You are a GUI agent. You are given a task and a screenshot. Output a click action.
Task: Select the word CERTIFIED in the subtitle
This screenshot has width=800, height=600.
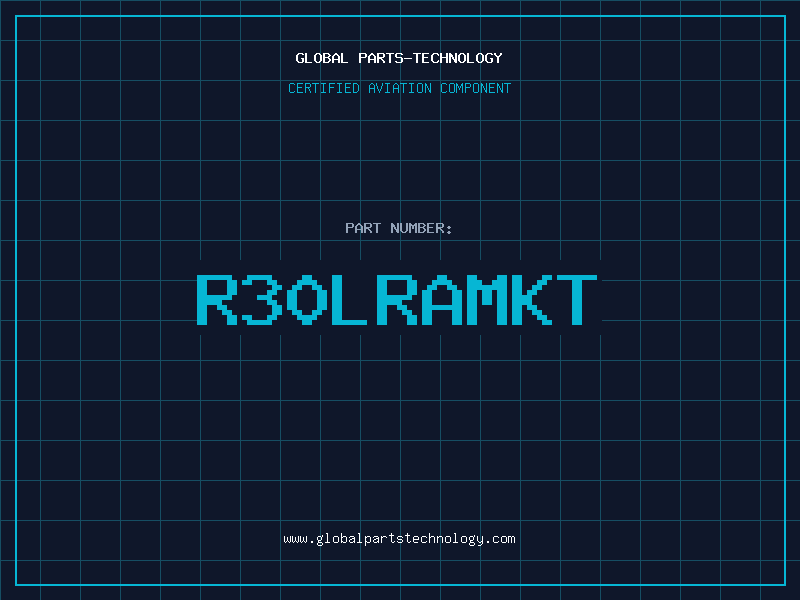[x=324, y=89]
